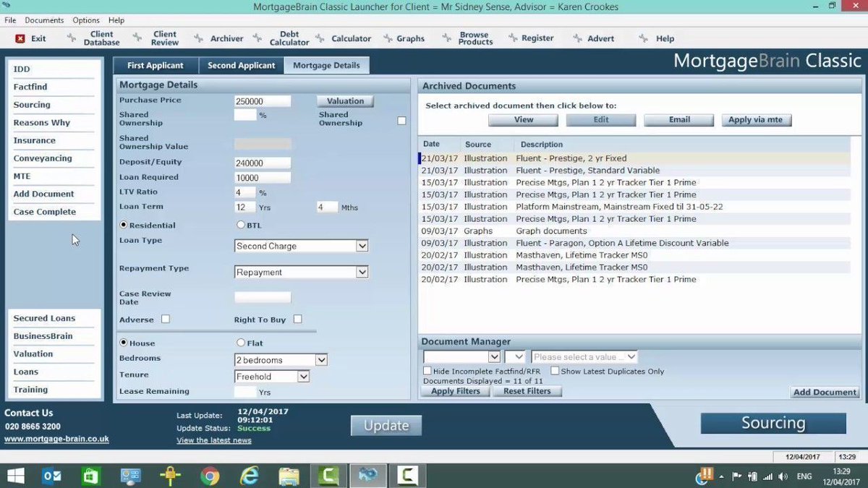The height and width of the screenshot is (488, 868).
Task: Tick the Right To Buy checkbox
Action: coord(297,319)
